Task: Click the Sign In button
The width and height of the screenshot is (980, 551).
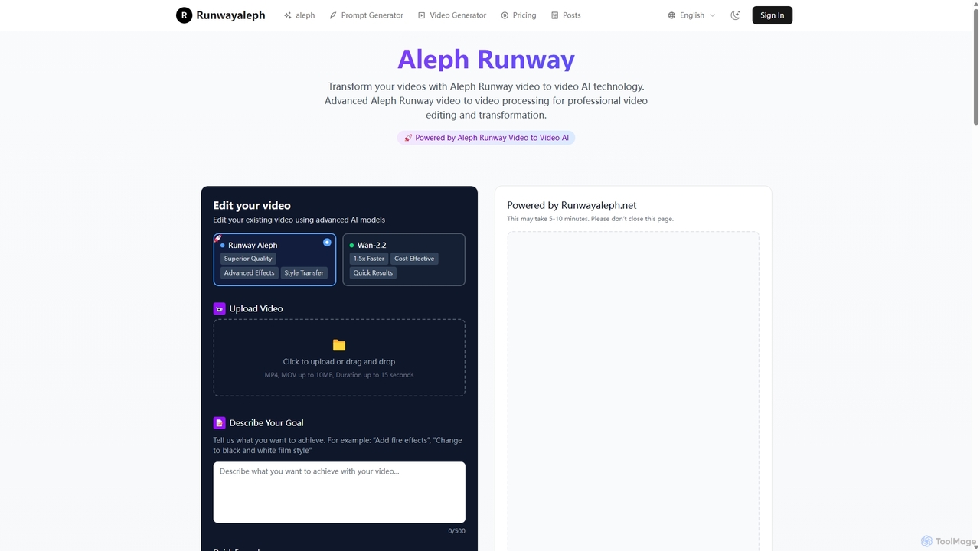Action: tap(772, 15)
